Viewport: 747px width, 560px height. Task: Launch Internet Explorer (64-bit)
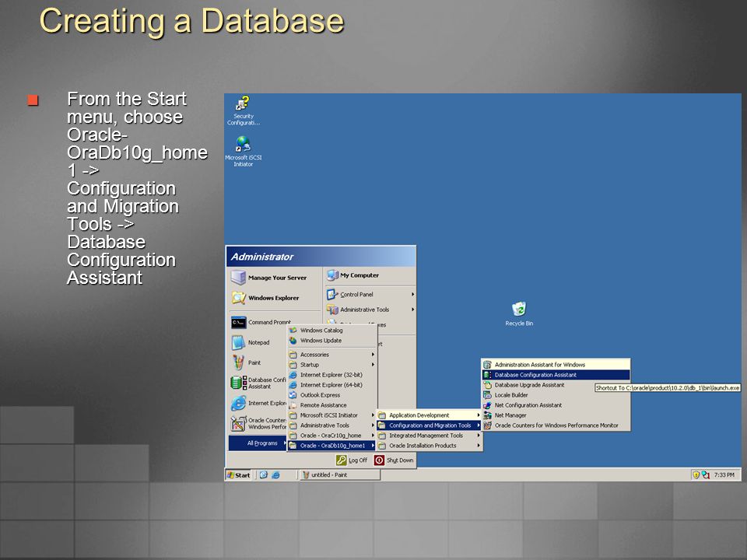tap(332, 385)
